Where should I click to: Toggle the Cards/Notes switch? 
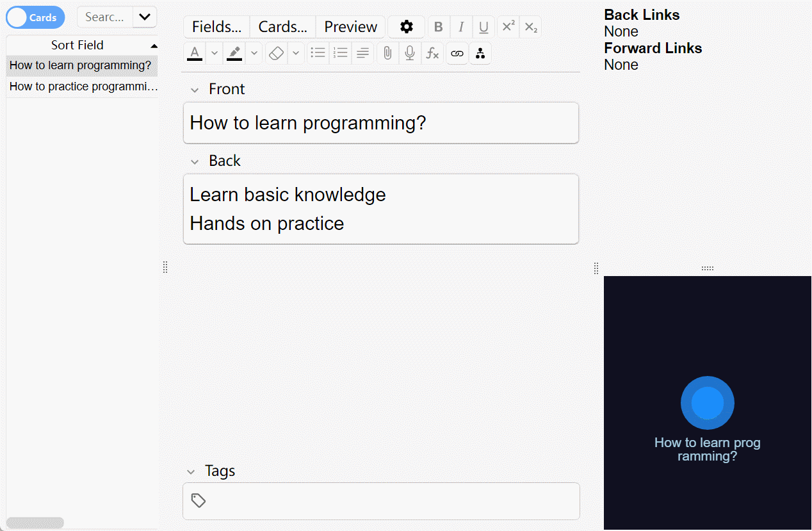click(x=36, y=17)
